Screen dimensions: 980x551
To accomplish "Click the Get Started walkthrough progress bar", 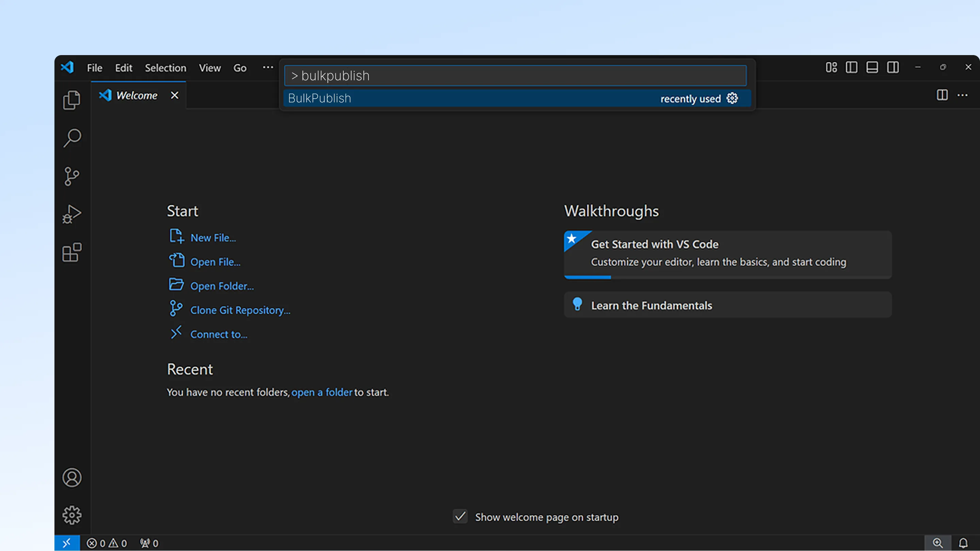I will 728,277.
